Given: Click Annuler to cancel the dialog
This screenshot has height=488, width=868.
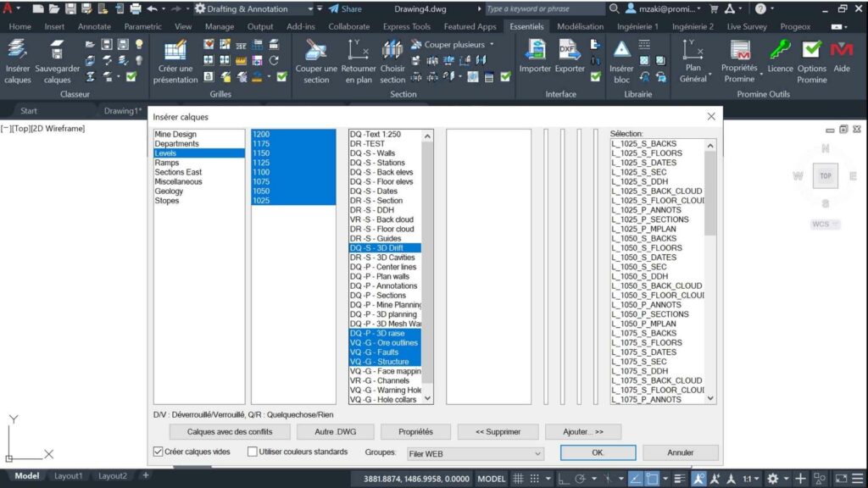Looking at the screenshot, I should click(681, 452).
